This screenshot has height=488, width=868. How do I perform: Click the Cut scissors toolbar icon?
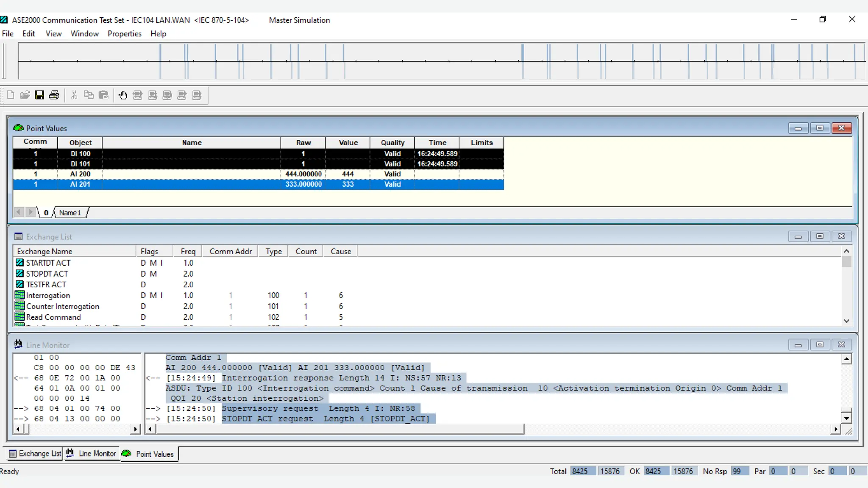tap(74, 95)
